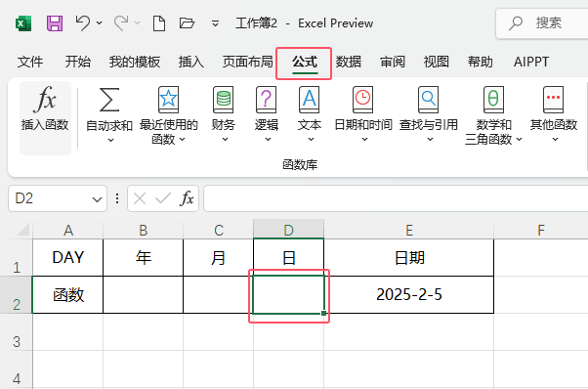This screenshot has height=389, width=588.
Task: Customize the Quick Access Toolbar dropdown
Action: (215, 23)
